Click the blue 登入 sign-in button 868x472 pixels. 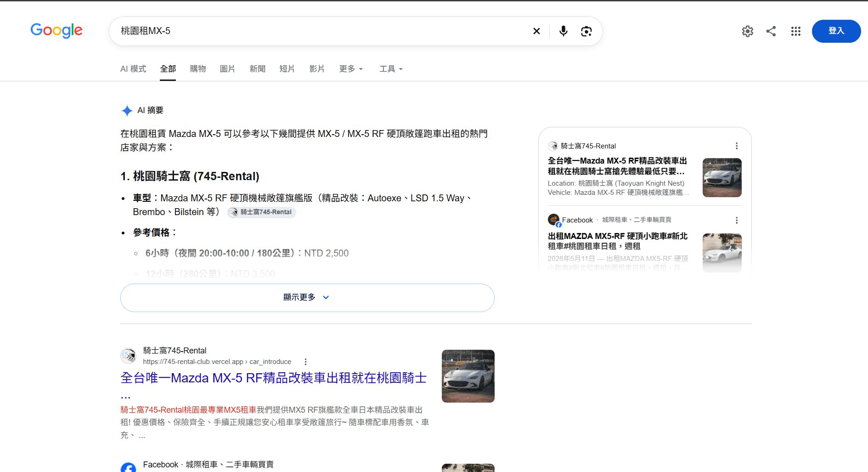point(836,31)
